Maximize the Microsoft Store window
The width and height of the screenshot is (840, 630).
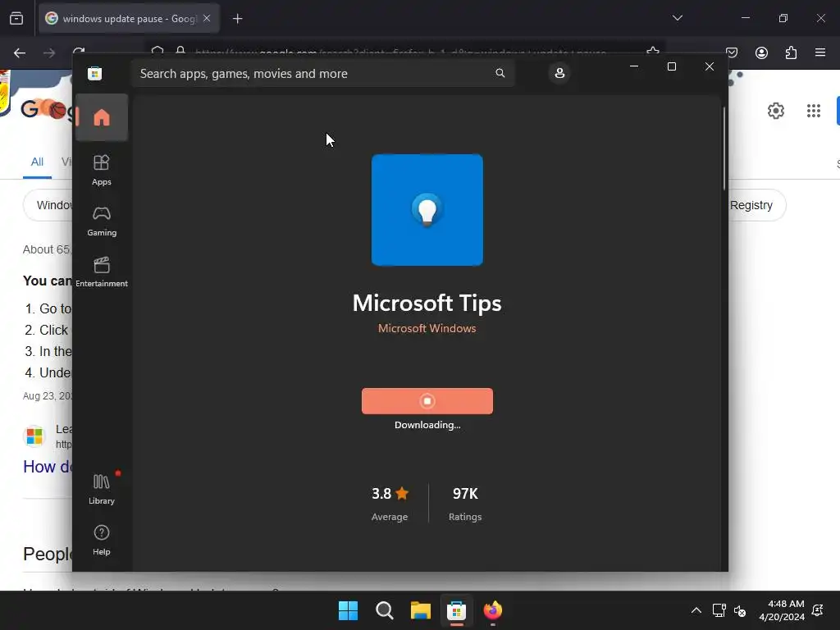671,66
